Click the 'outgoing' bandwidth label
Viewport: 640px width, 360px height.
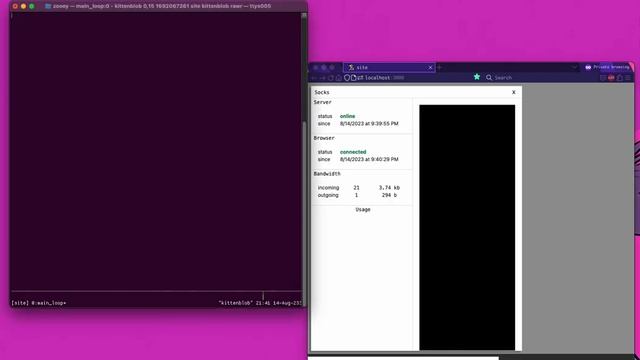point(328,195)
